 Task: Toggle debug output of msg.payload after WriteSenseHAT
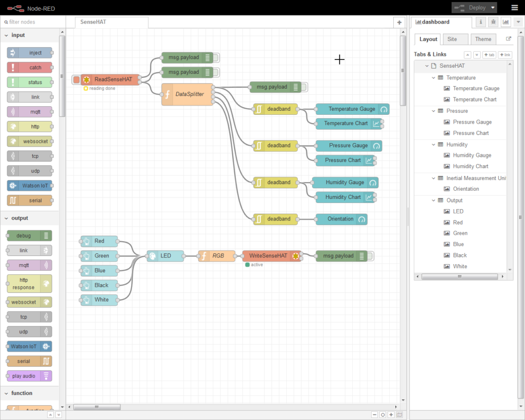[371, 256]
